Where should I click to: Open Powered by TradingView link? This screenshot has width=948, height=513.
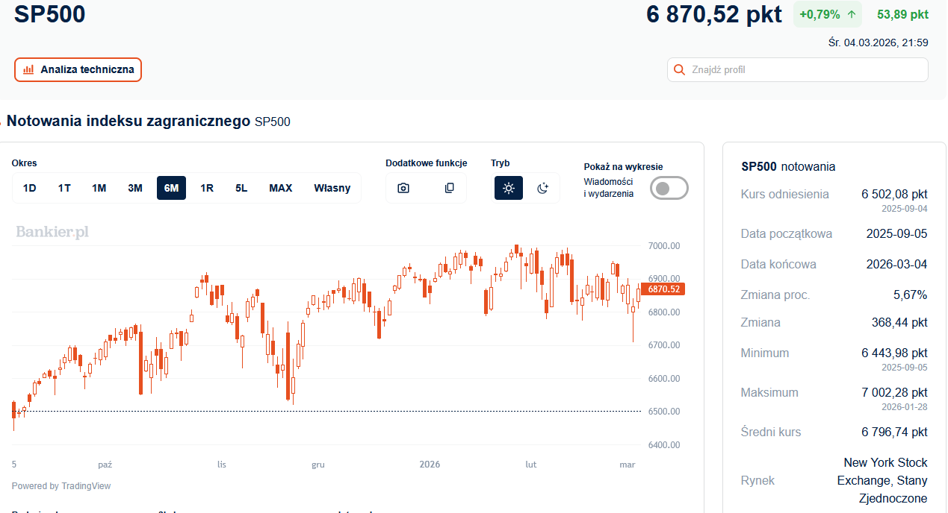(61, 486)
